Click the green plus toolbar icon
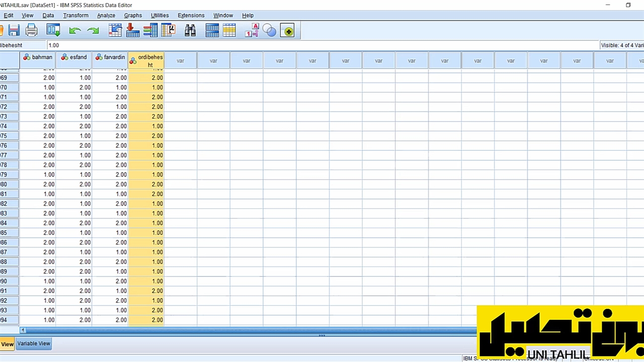The width and height of the screenshot is (644, 362). (x=287, y=31)
